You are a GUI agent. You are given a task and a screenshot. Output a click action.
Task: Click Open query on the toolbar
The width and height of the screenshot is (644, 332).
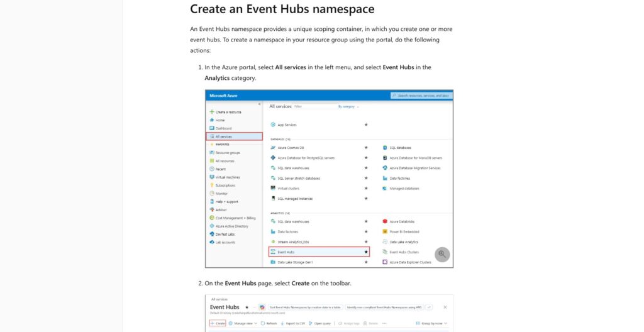pyautogui.click(x=320, y=323)
